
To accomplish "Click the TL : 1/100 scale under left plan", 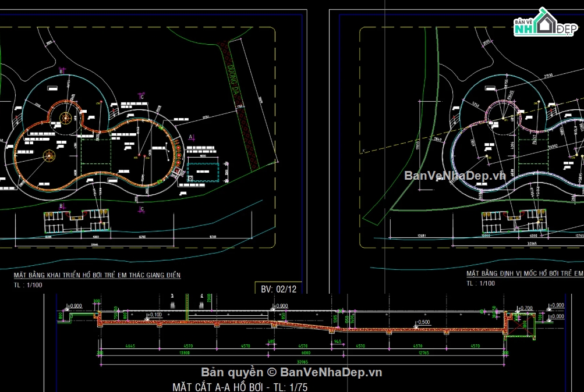I will [27, 285].
